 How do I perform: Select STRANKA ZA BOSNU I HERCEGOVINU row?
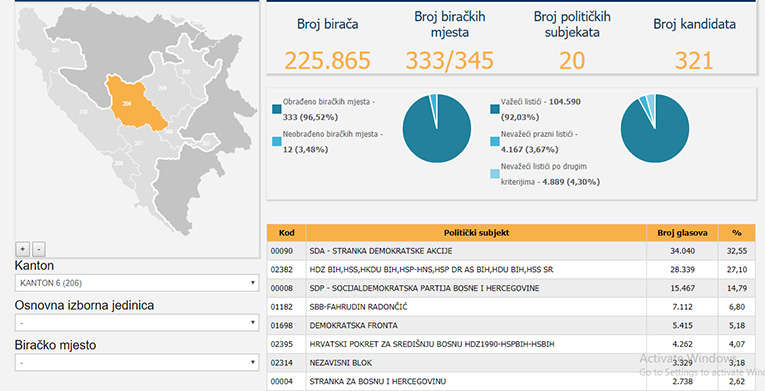coord(511,381)
